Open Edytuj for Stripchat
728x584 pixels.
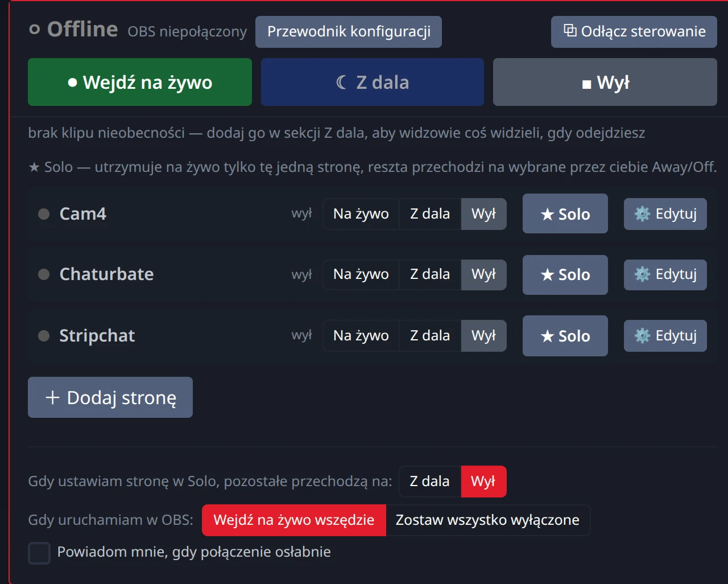[x=665, y=336]
